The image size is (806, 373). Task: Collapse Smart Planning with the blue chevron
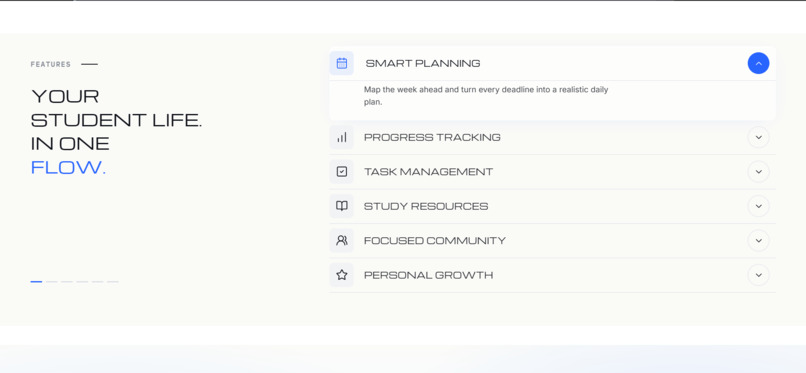[758, 63]
